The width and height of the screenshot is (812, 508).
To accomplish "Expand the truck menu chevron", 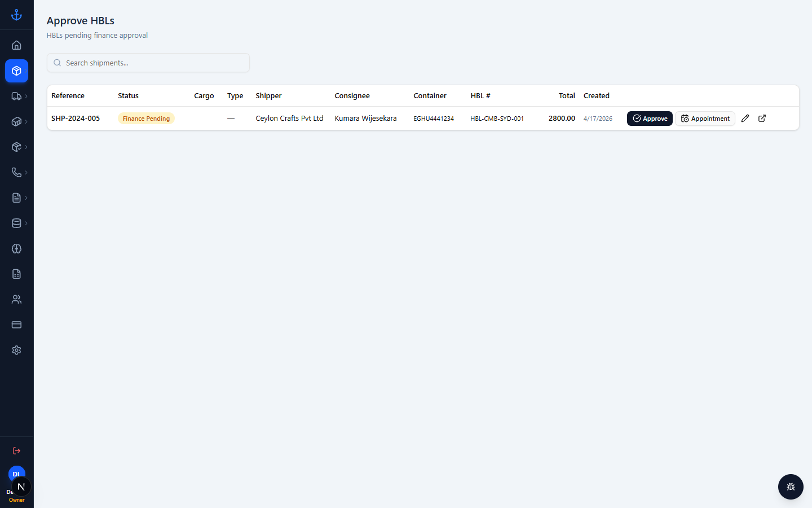I will coord(26,96).
